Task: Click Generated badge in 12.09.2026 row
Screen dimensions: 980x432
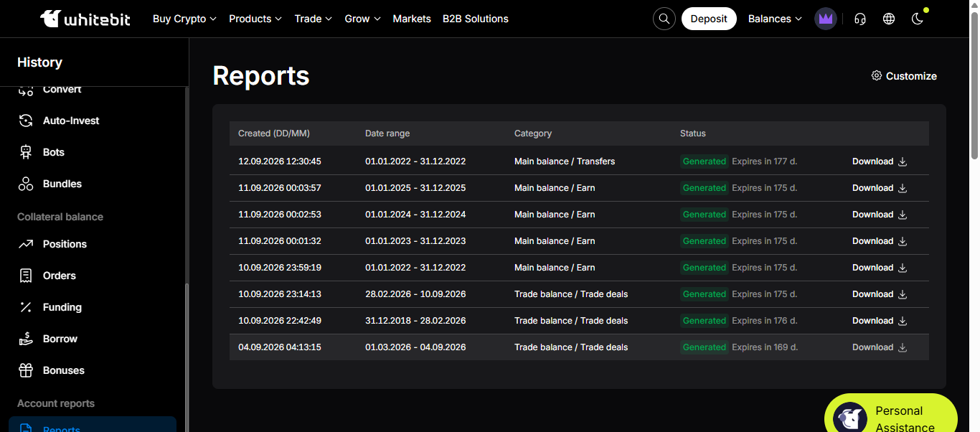Action: (705, 161)
